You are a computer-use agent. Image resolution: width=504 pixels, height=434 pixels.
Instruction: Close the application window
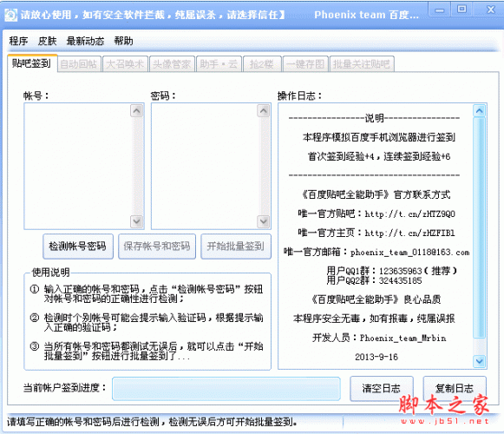pyautogui.click(x=490, y=9)
